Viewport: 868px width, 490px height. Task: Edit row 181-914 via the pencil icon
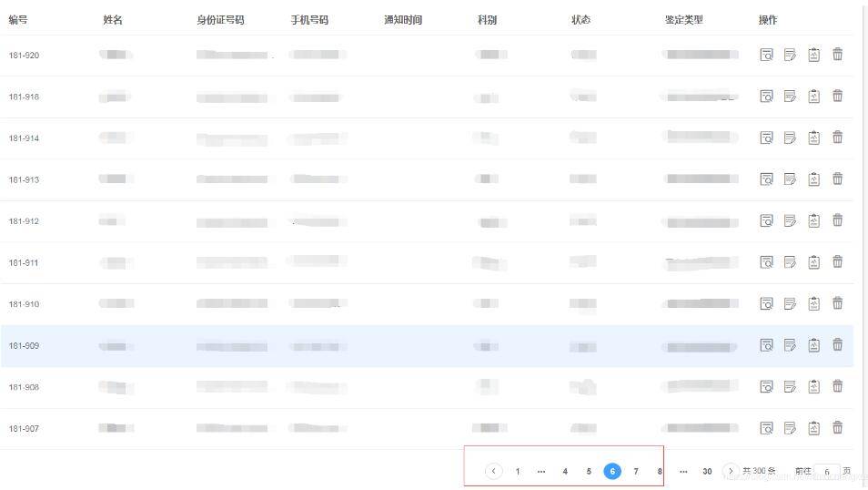click(790, 138)
